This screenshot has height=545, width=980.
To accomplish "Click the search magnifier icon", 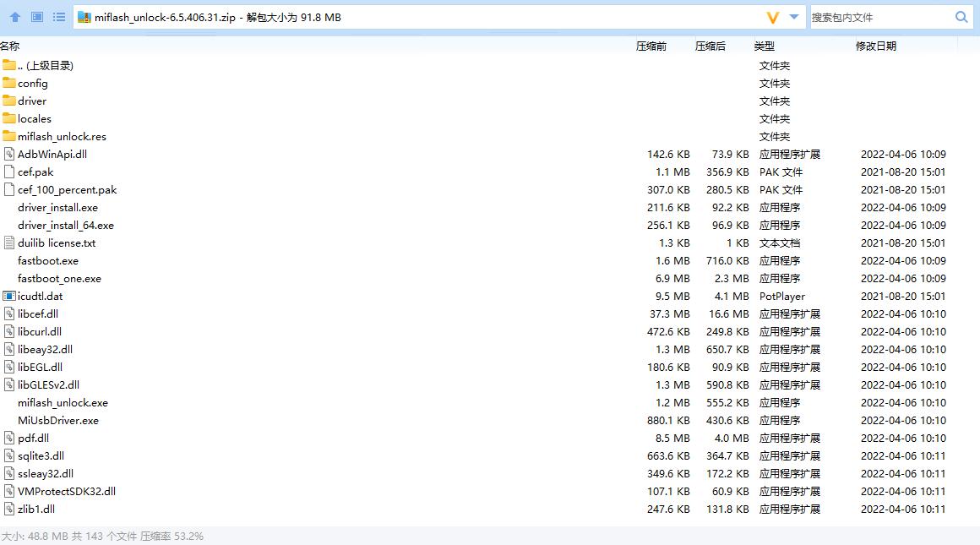I will pos(961,17).
